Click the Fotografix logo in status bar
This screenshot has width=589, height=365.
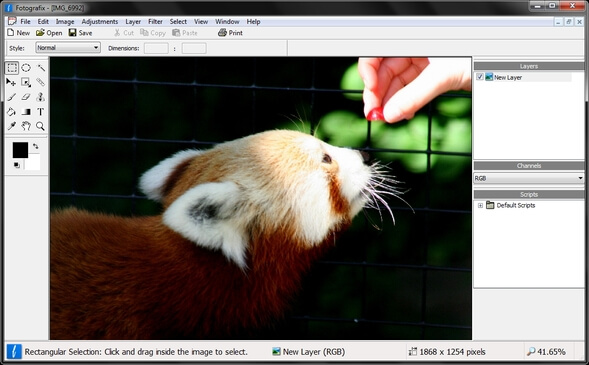point(14,352)
